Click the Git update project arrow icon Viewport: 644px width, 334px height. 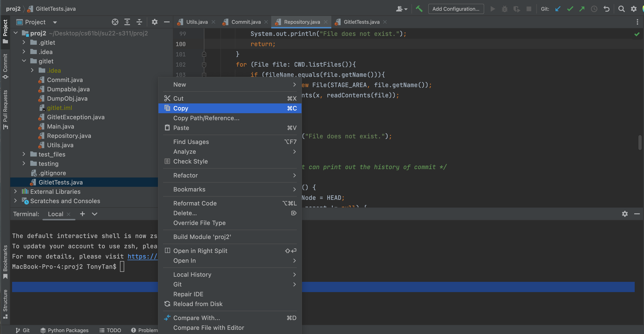(x=558, y=9)
